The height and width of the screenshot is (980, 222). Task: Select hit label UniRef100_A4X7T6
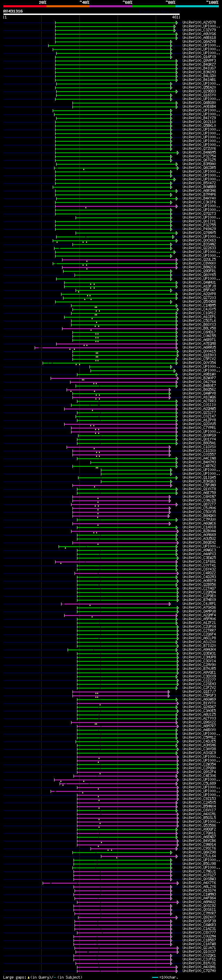[199, 883]
